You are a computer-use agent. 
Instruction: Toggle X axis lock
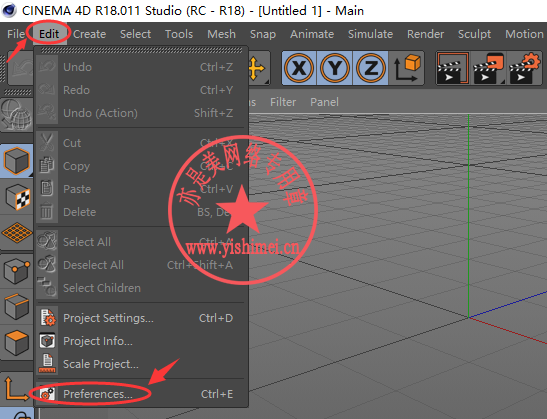tap(299, 68)
